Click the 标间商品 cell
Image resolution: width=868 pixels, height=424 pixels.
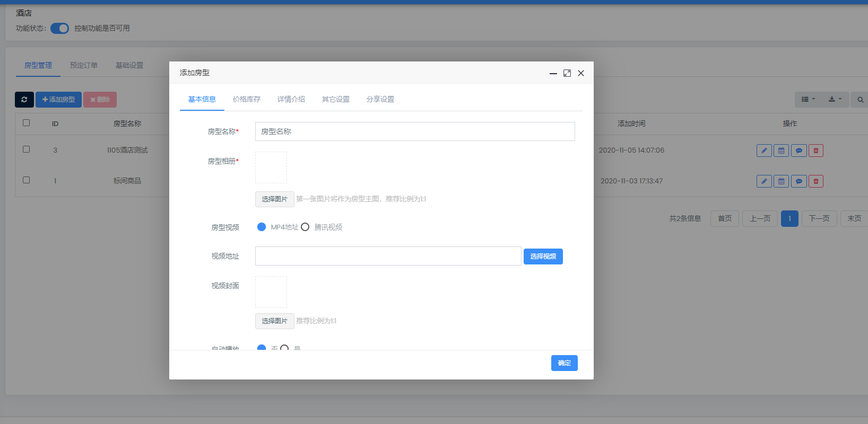coord(127,181)
